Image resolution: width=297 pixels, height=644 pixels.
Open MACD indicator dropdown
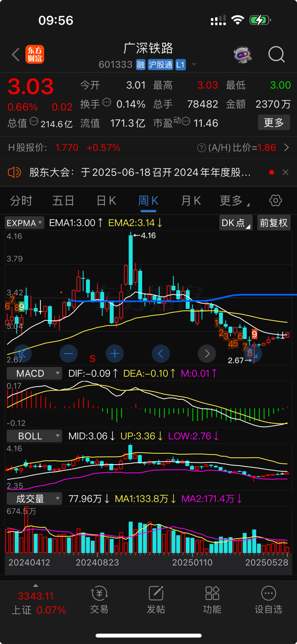pos(34,373)
